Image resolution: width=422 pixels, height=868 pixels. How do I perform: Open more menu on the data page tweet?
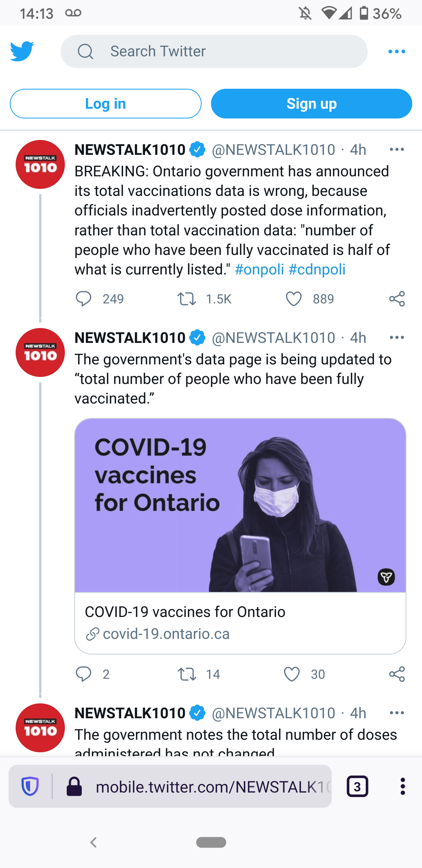pos(397,337)
